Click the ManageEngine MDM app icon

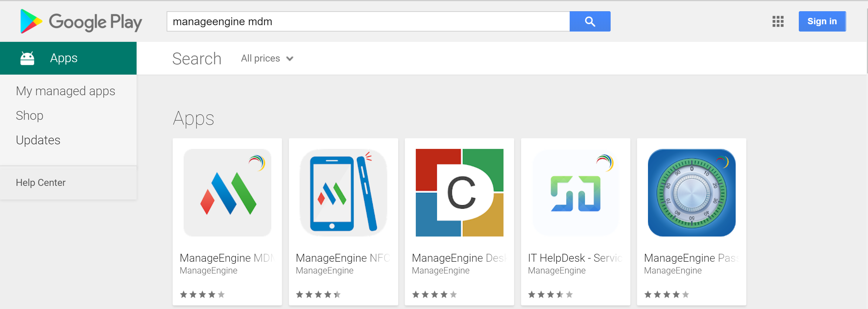pos(227,193)
